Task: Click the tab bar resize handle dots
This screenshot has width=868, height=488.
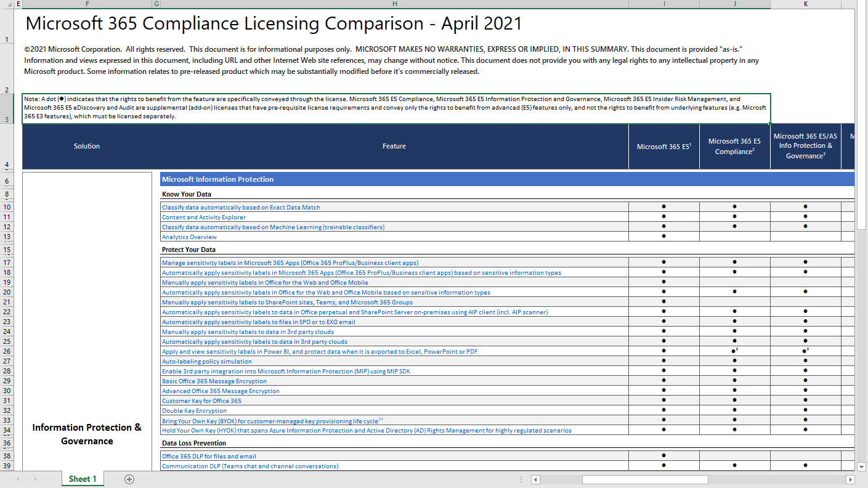Action: click(522, 479)
